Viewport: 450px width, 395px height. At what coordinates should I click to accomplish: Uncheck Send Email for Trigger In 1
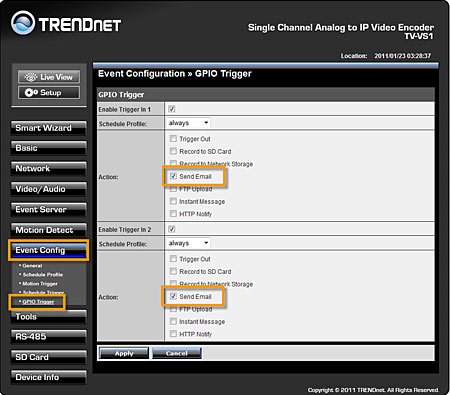pos(173,176)
